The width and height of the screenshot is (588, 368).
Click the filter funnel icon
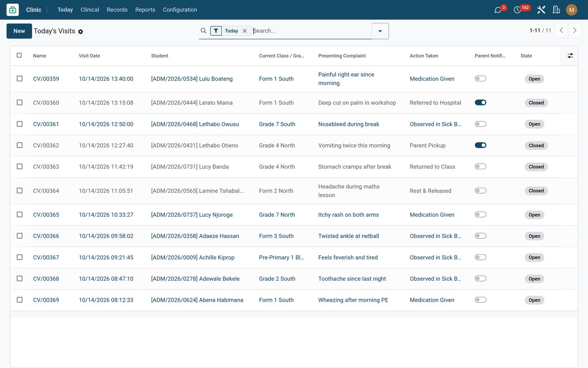[216, 31]
